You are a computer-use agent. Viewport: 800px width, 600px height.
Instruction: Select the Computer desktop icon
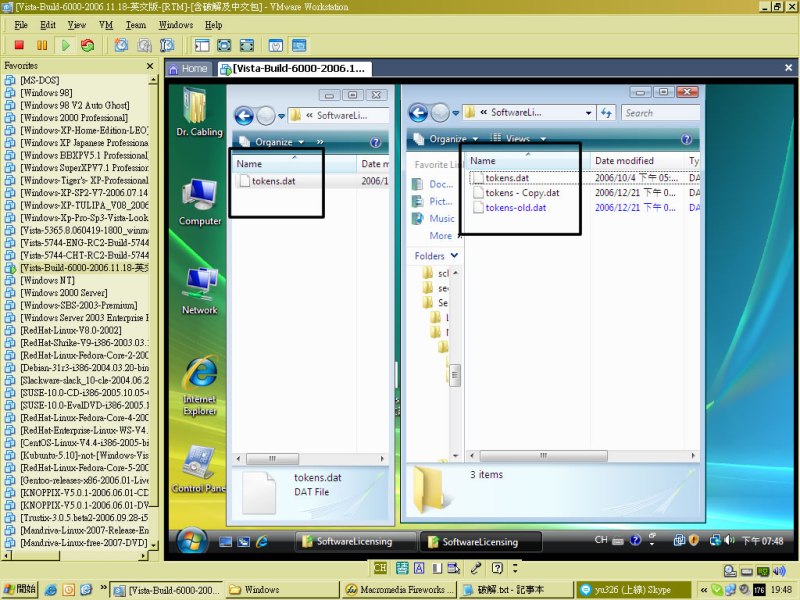(x=199, y=202)
